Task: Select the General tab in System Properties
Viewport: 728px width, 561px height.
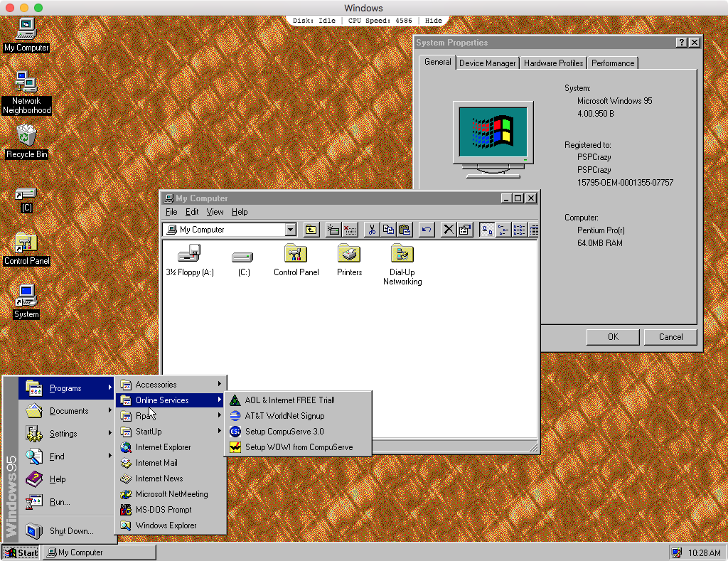Action: [x=437, y=62]
